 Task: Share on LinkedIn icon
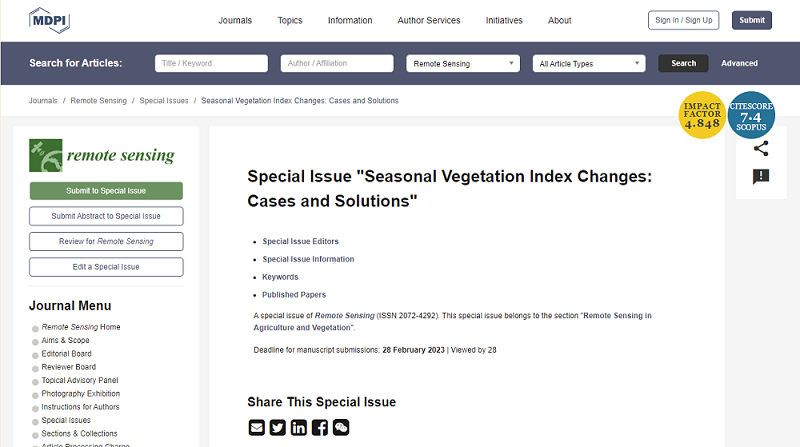pyautogui.click(x=299, y=428)
